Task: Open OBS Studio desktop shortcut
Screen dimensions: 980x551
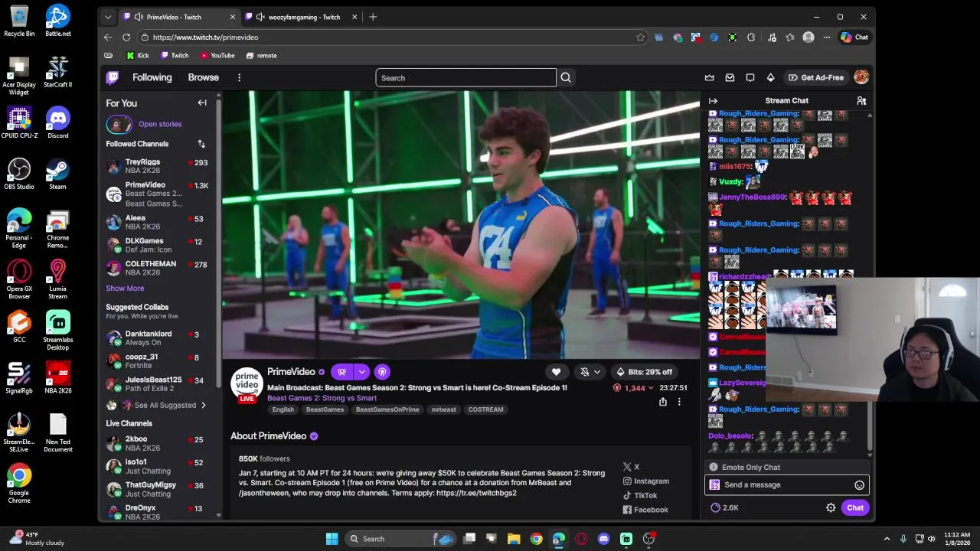Action: pos(19,174)
